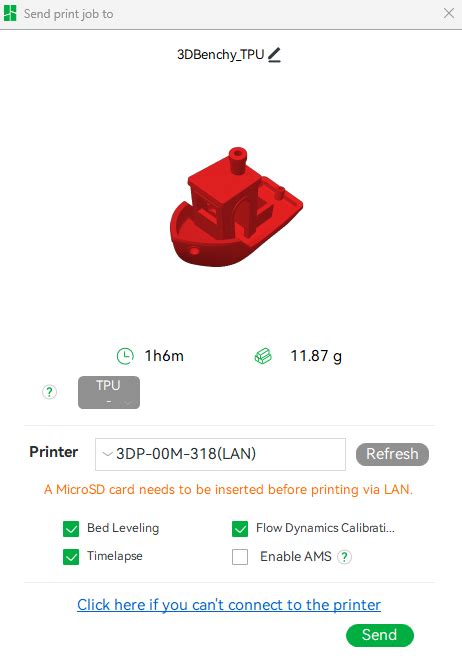Click the chevron arrow in printer combo box

tap(107, 454)
